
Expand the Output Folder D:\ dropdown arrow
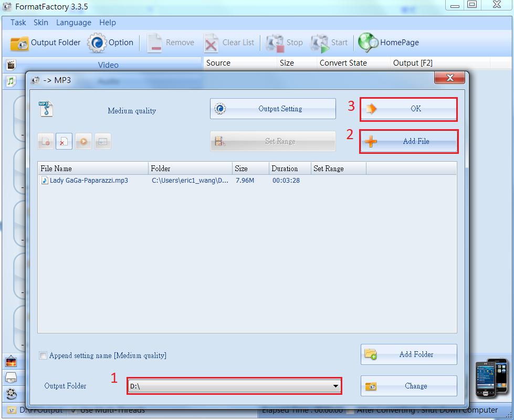point(335,386)
